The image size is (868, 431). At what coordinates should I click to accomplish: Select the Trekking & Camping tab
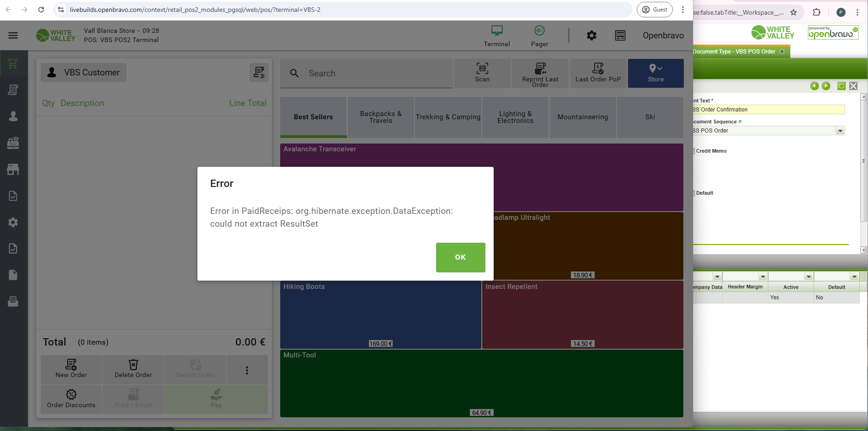tap(447, 117)
